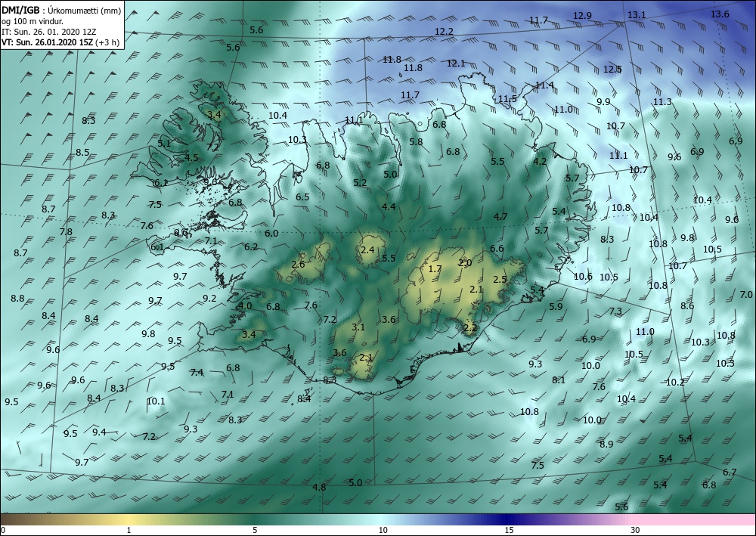This screenshot has width=756, height=536.
Task: Click the 'IT: Sun. 26. 01. 2020 12Z' line
Action: click(x=48, y=32)
